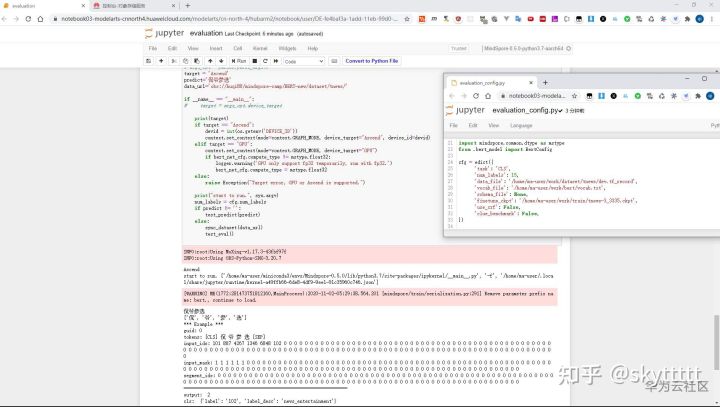Maximize the evaluation_config.py popup window

pos(704,79)
